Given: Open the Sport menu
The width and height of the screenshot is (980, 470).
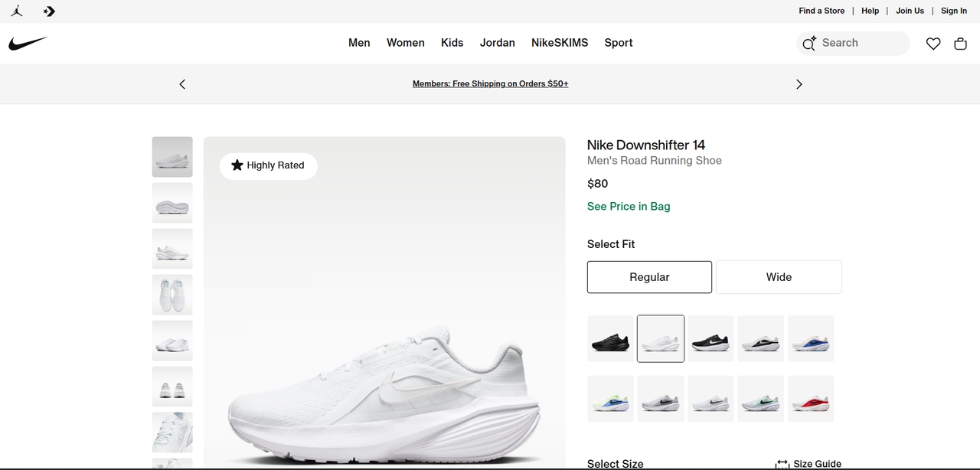Looking at the screenshot, I should (619, 43).
